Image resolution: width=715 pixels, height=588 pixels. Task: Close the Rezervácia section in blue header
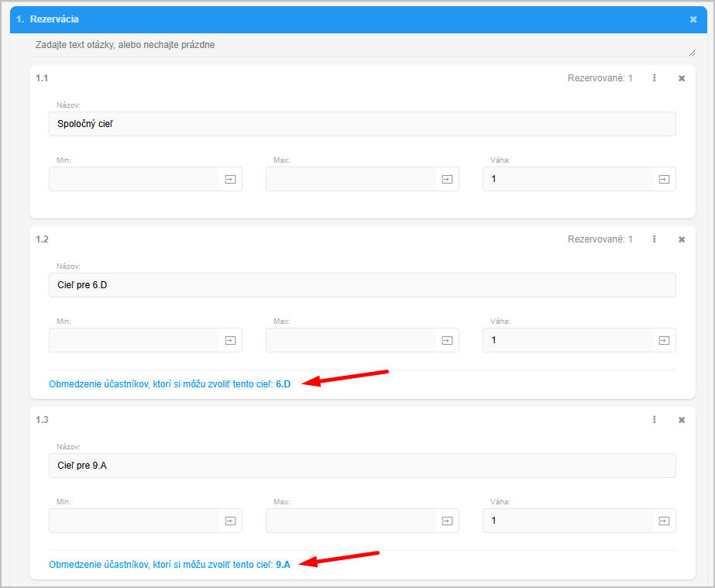coord(693,19)
